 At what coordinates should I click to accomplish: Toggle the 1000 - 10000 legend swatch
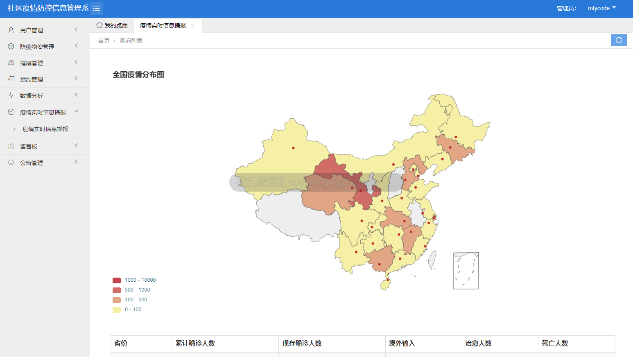pyautogui.click(x=117, y=280)
